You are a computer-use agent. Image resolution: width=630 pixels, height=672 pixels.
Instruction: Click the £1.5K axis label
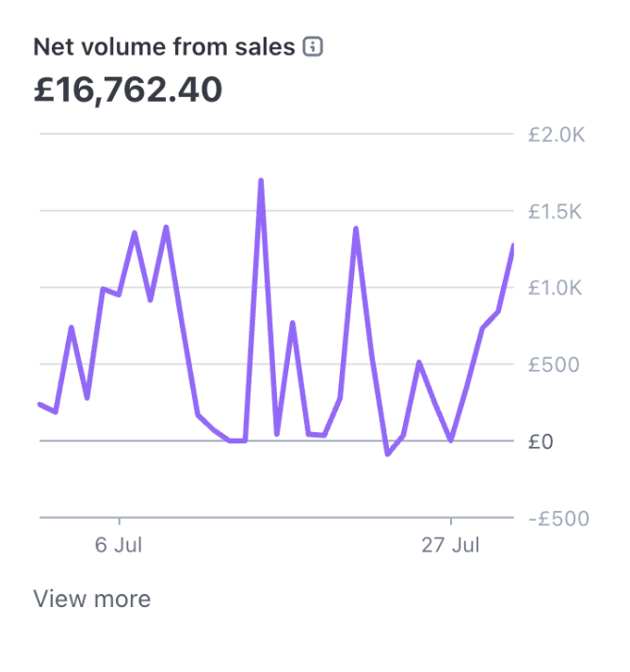556,211
